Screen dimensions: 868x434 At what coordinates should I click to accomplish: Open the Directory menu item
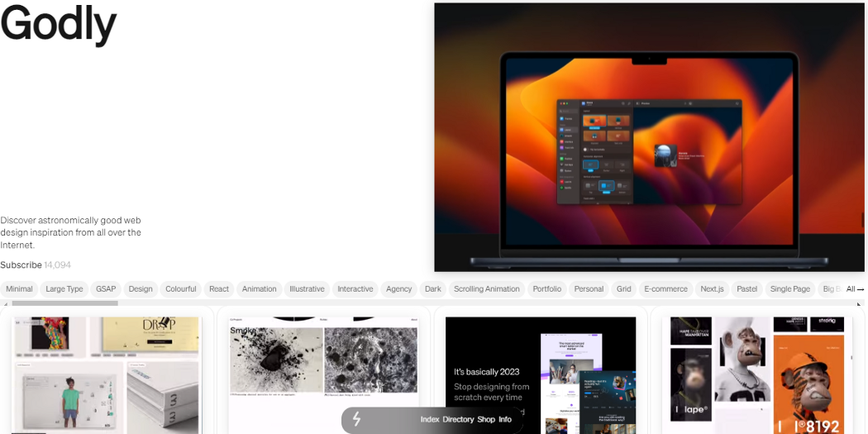[x=458, y=420]
